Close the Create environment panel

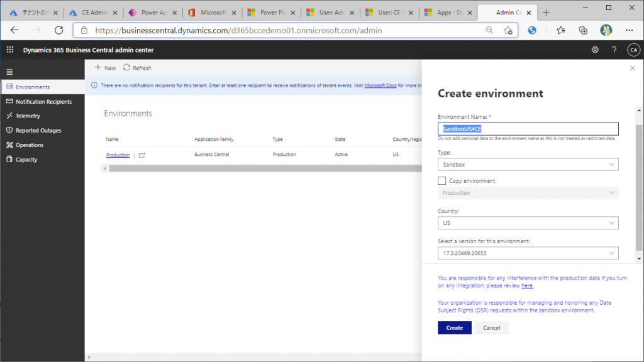click(x=633, y=68)
